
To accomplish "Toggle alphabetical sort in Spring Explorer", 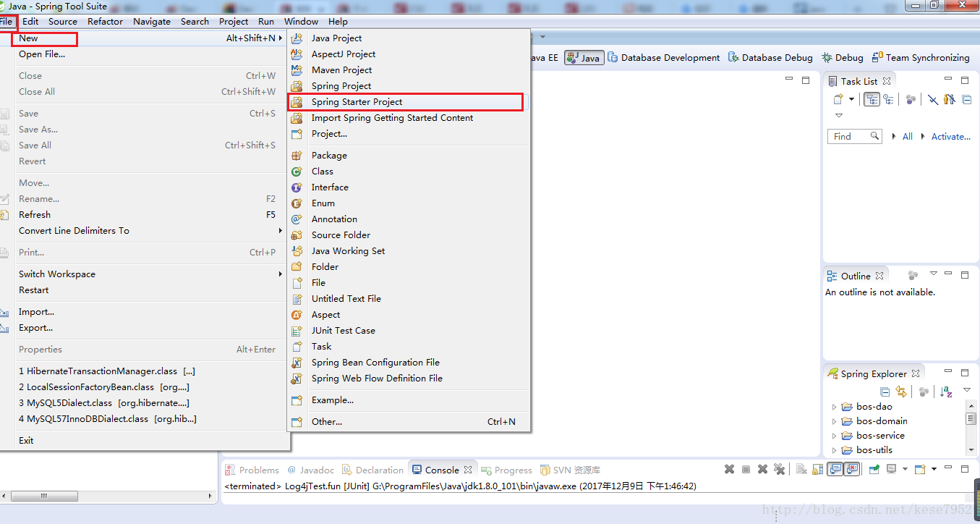I will tap(946, 392).
